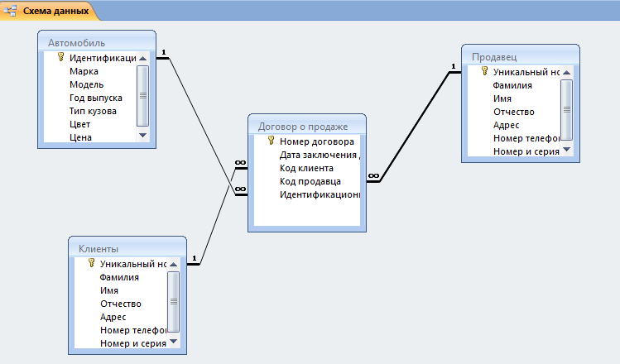The height and width of the screenshot is (364, 620).
Task: Select relationship line from Автомобиль to Договор
Action: click(x=202, y=127)
